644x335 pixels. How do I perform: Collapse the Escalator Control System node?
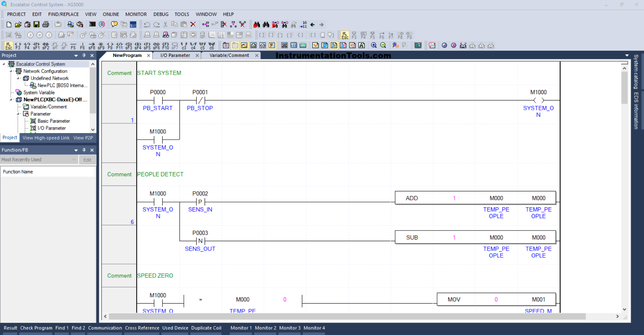click(3, 64)
